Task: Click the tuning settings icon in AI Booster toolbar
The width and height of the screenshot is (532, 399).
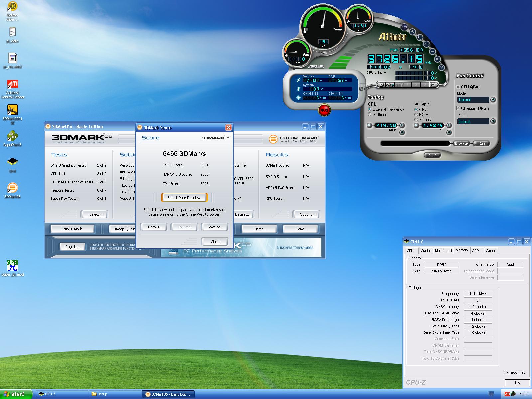Action: tap(390, 85)
